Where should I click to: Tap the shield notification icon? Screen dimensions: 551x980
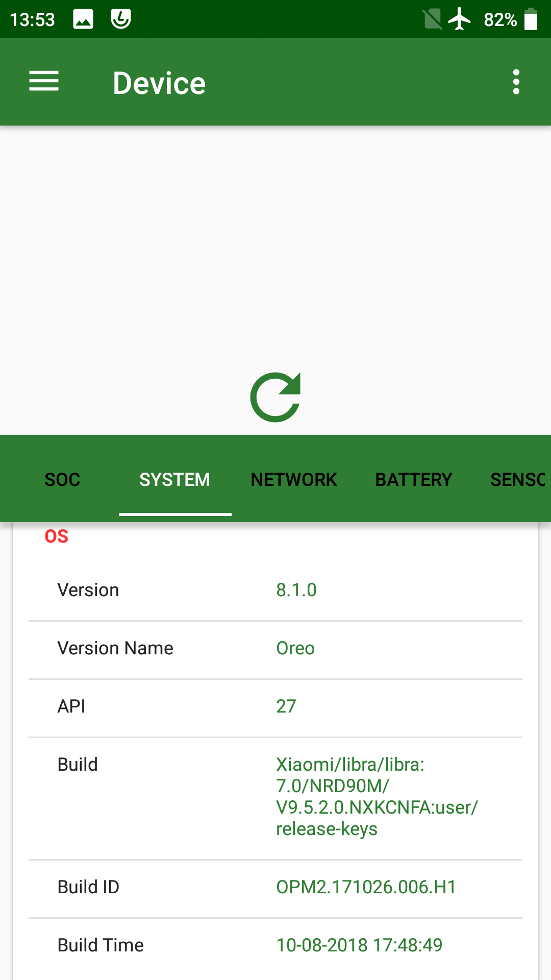(121, 19)
